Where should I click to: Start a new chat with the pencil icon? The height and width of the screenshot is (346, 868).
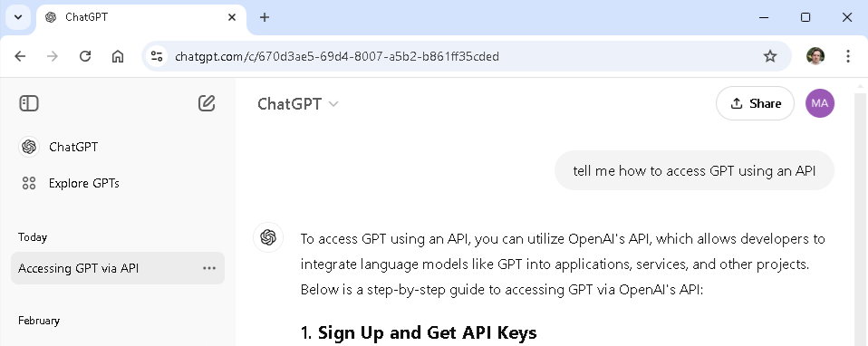[x=207, y=103]
